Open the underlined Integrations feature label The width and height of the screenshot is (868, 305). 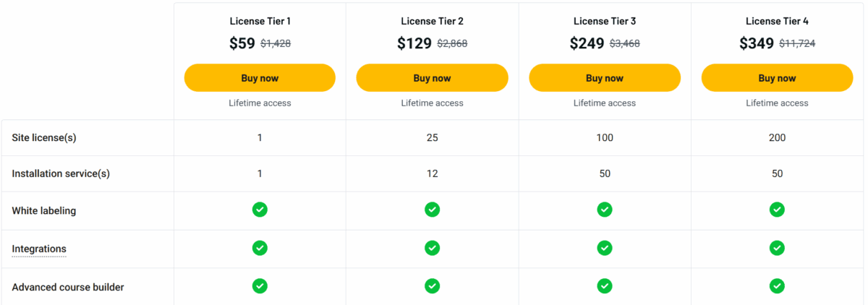39,249
